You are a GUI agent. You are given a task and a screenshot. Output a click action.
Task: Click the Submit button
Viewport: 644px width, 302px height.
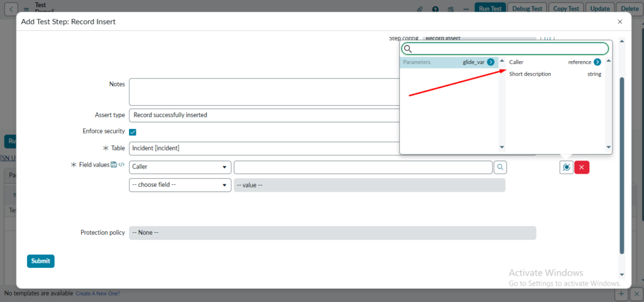[x=41, y=261]
